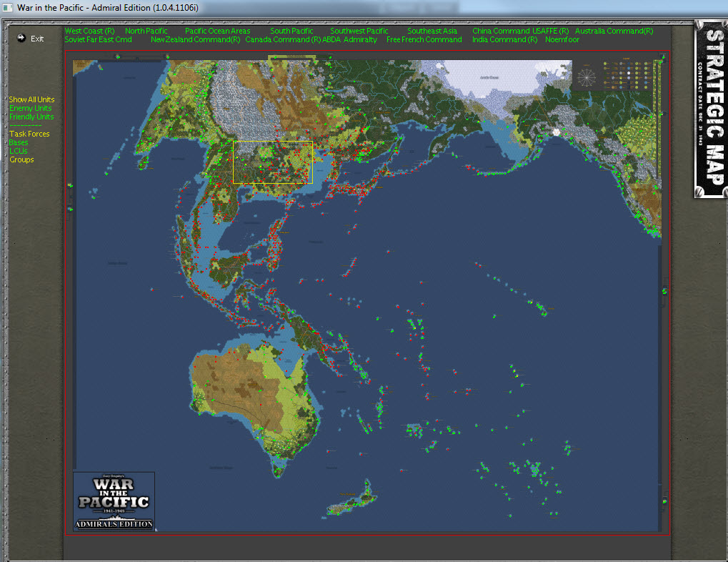Pick Admiralty command filter
This screenshot has height=562, width=728.
360,39
